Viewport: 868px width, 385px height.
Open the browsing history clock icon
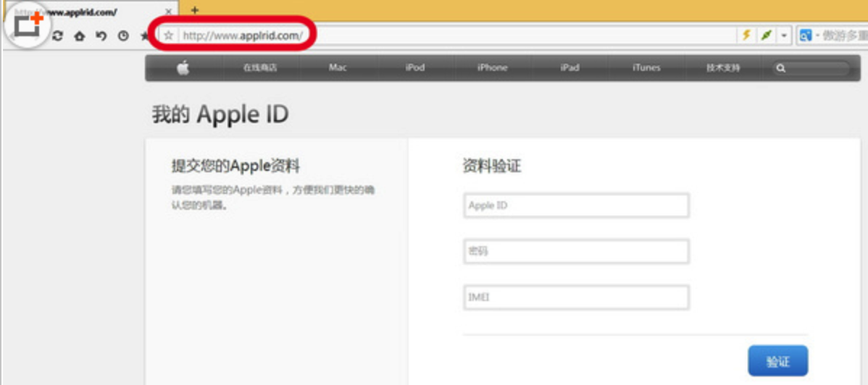pos(123,36)
